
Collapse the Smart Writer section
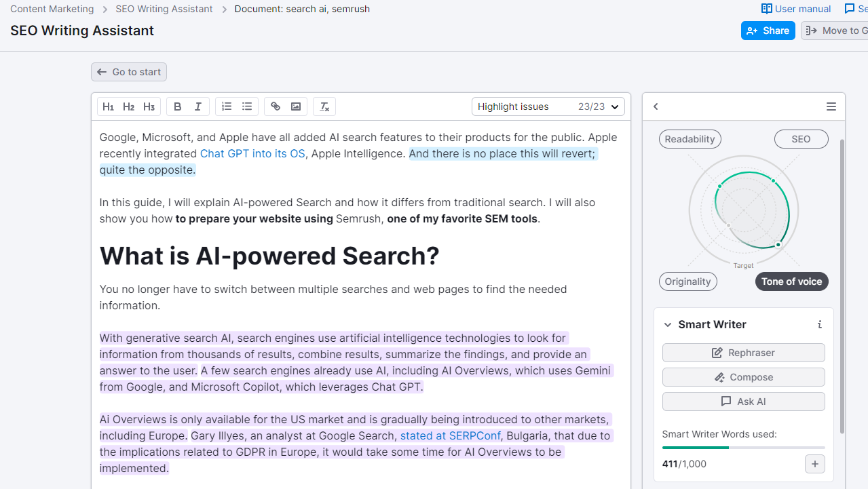coord(668,325)
